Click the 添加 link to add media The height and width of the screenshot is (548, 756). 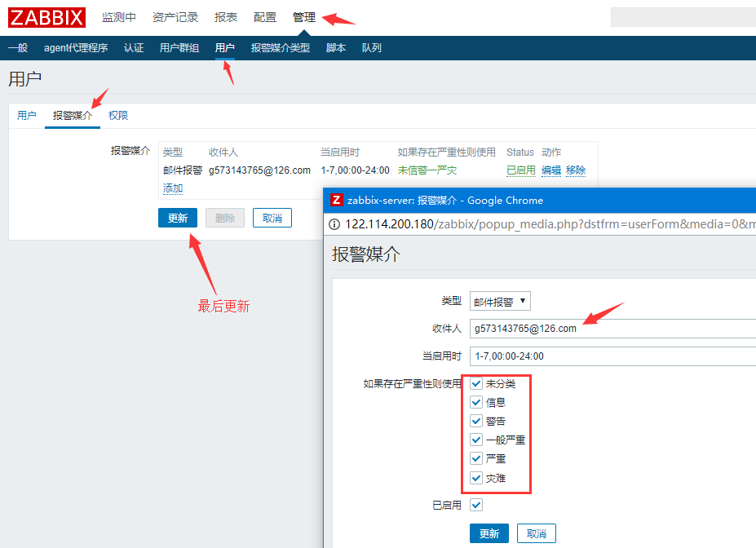(173, 188)
